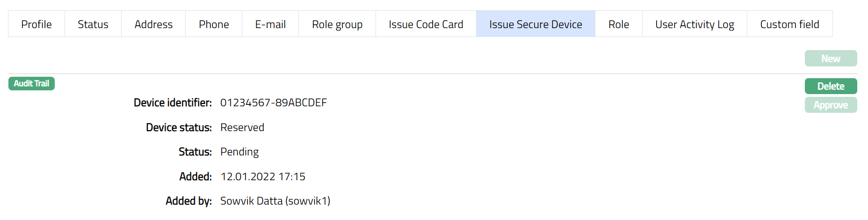Click the added date 12.01.2022 17:15
Screen dimensions: 868x220
point(263,176)
